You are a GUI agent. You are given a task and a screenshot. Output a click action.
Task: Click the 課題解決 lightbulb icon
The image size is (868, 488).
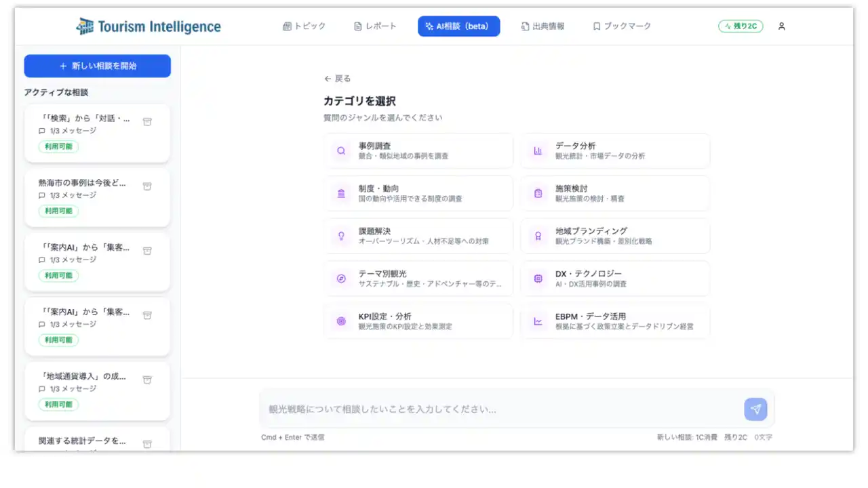(341, 236)
